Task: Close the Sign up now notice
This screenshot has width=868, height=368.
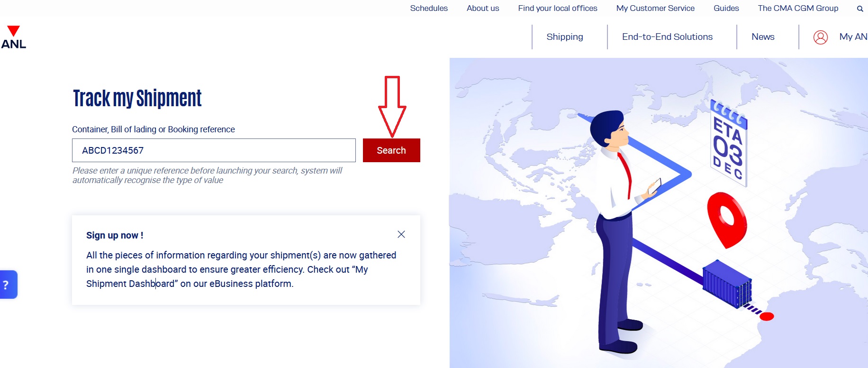Action: [401, 234]
